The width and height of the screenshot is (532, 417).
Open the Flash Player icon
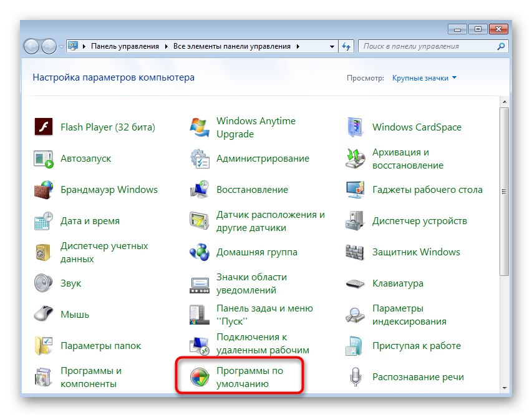(x=44, y=127)
